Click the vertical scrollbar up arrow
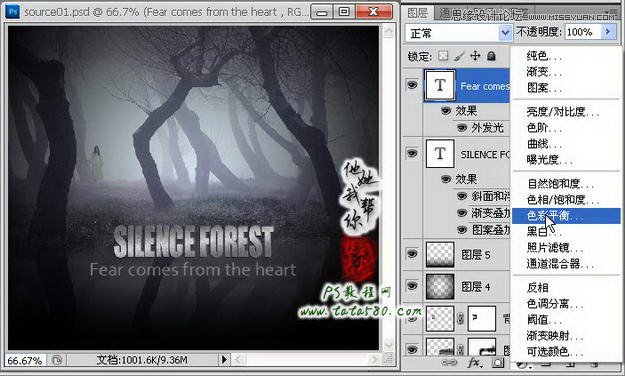This screenshot has height=376, width=625. click(x=388, y=31)
